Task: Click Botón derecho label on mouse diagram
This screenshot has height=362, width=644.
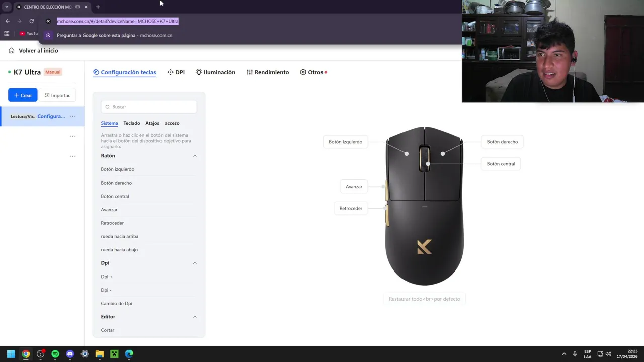Action: tap(502, 142)
